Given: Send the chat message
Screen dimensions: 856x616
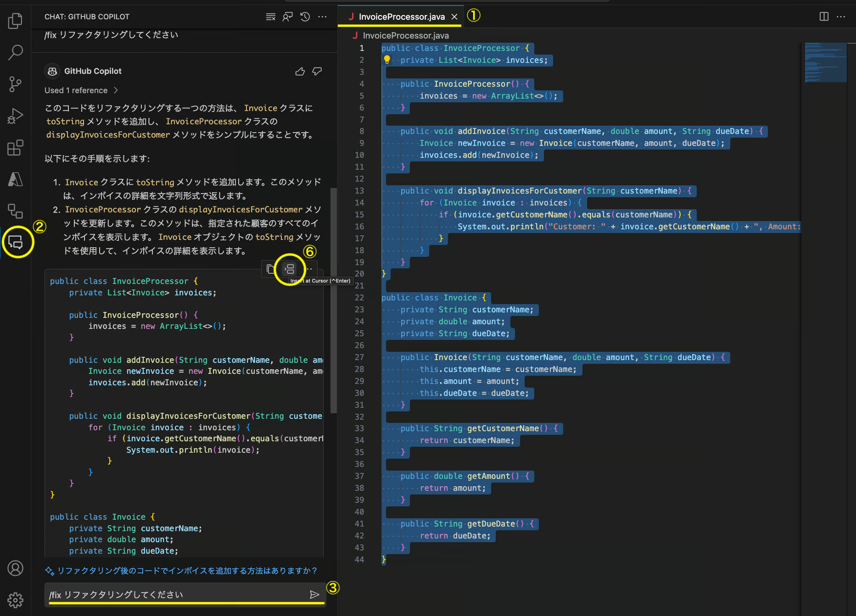Looking at the screenshot, I should 314,595.
